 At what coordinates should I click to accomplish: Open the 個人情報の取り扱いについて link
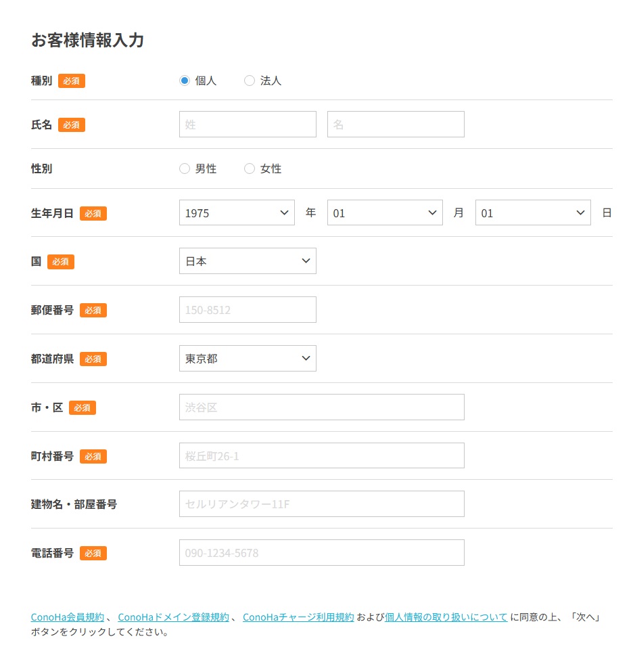coord(446,617)
